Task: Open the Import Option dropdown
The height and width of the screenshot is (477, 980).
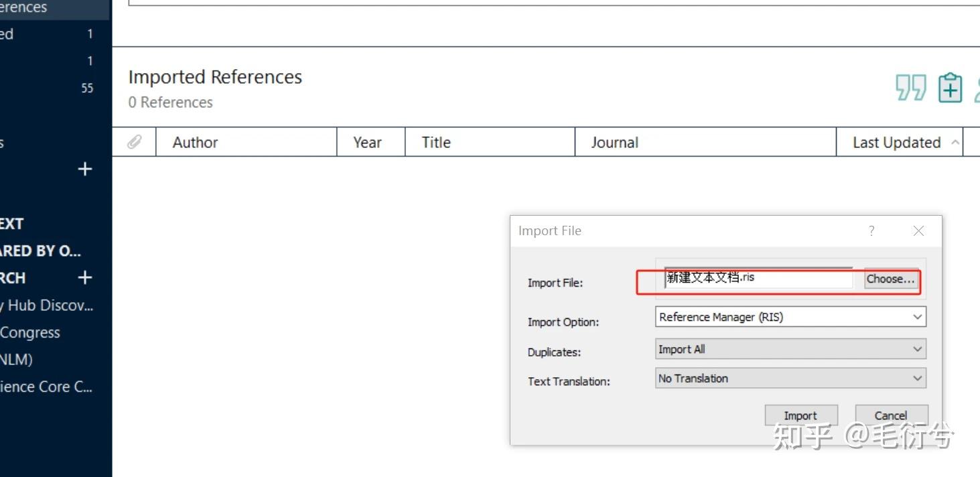Action: point(790,317)
